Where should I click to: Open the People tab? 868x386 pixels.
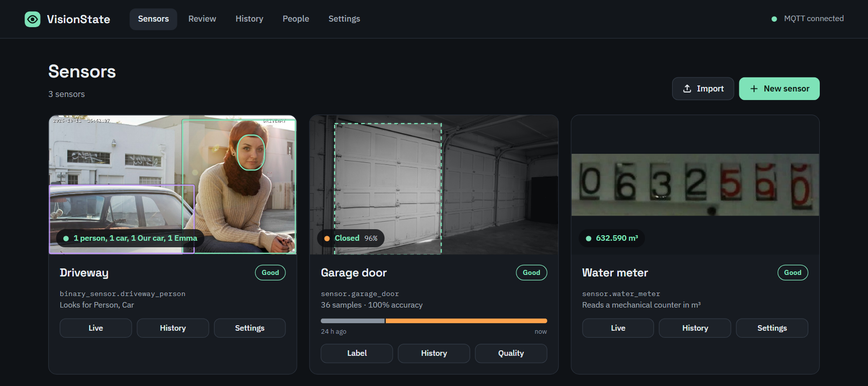[296, 19]
